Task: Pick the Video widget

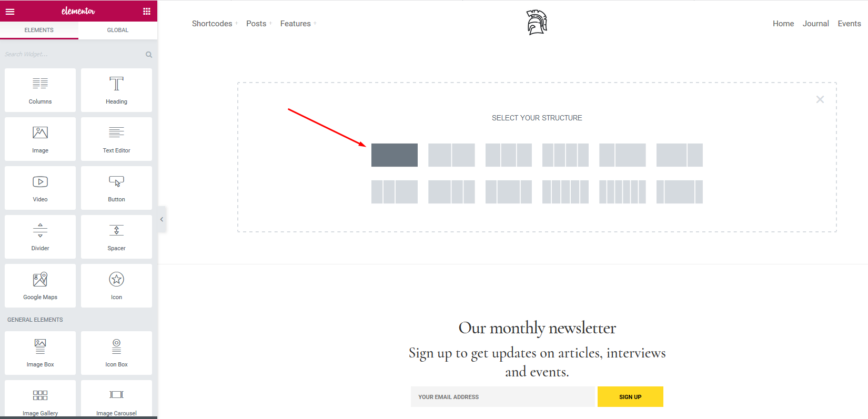Action: click(x=40, y=188)
